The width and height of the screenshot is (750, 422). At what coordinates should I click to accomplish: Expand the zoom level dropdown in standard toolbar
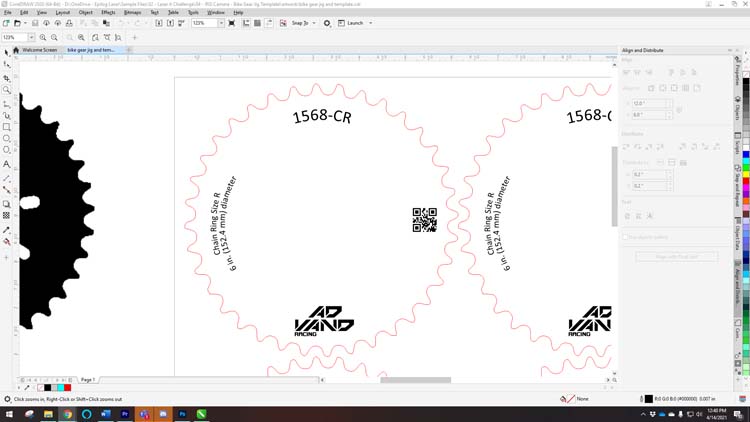(x=221, y=23)
